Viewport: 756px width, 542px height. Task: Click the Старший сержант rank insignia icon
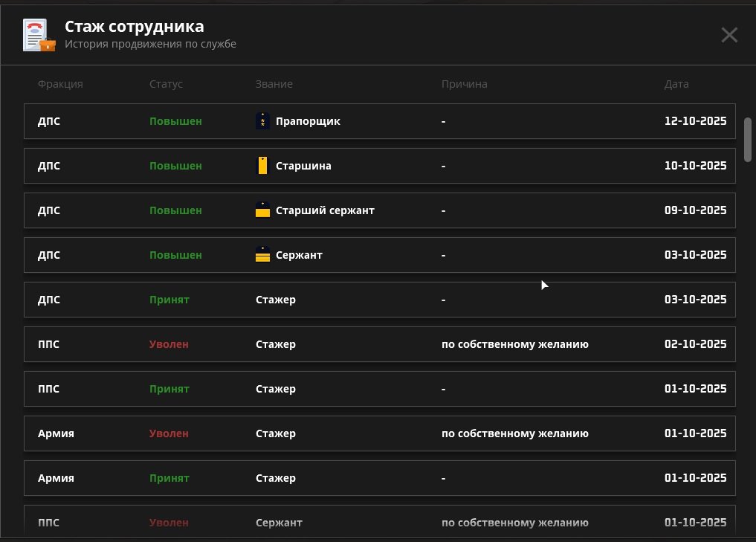click(262, 210)
